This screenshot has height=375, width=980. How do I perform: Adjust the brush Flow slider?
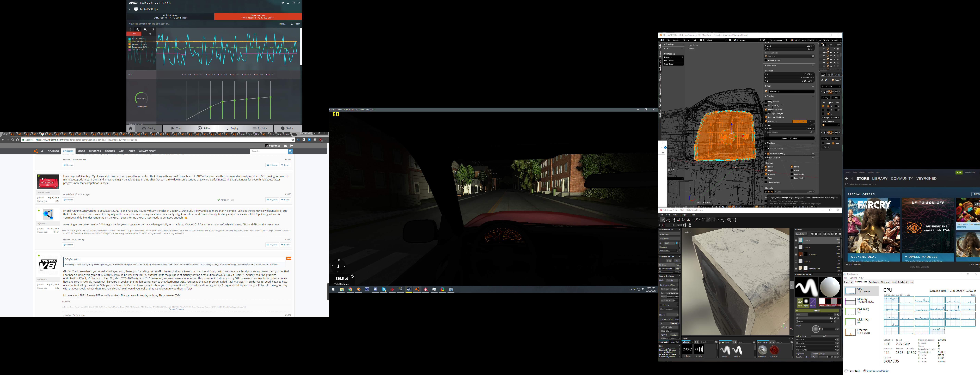click(x=814, y=318)
